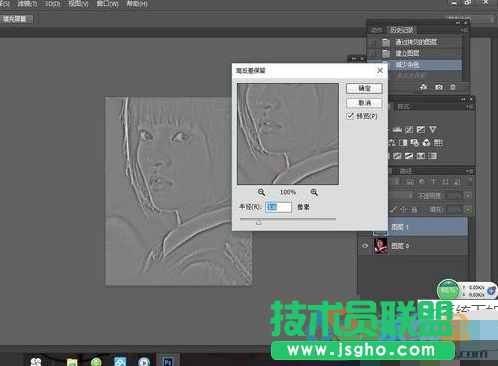Click the 半径(R) radius input field

pyautogui.click(x=278, y=207)
